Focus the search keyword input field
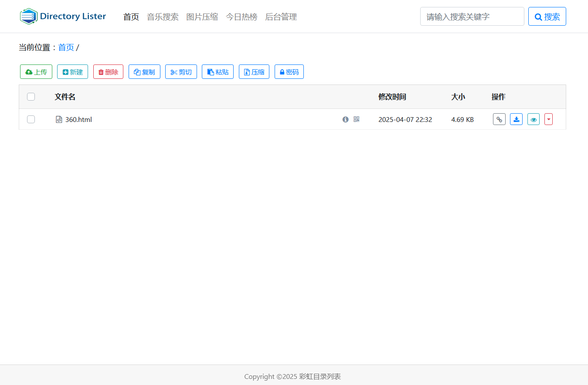Screen dimensions: 588x385 click(x=472, y=17)
